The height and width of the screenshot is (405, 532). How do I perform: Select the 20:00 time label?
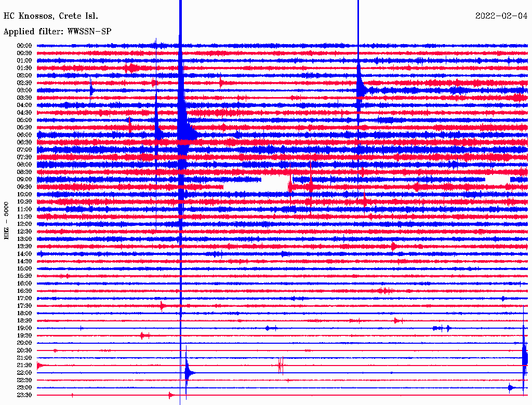tap(24, 343)
